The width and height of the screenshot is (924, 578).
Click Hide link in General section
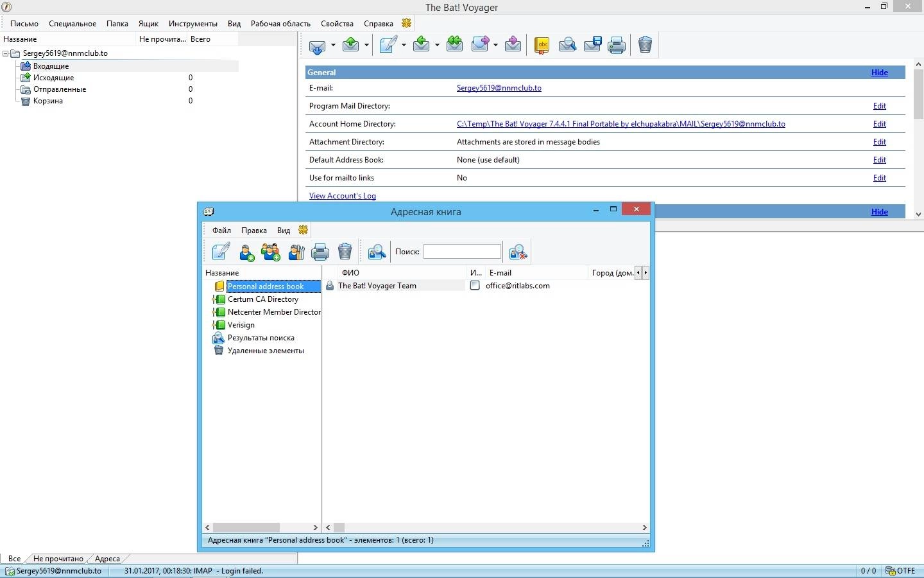pos(880,73)
